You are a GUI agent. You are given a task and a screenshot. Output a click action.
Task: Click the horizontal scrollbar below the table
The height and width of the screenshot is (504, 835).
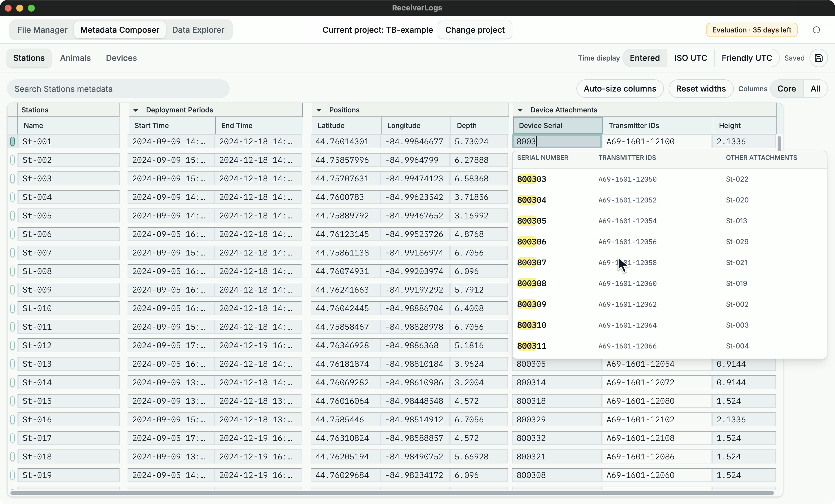(392, 493)
